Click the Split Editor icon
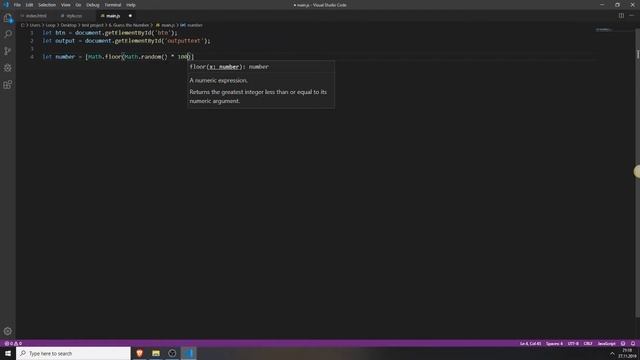 (621, 16)
